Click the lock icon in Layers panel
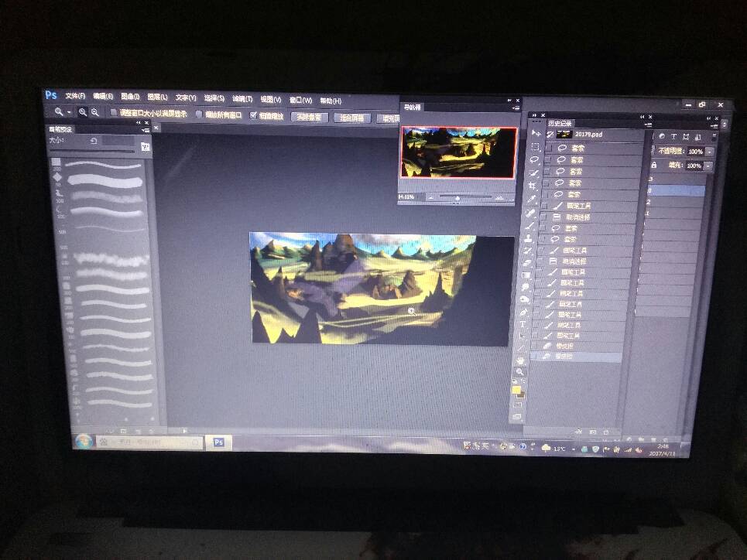 (x=654, y=165)
